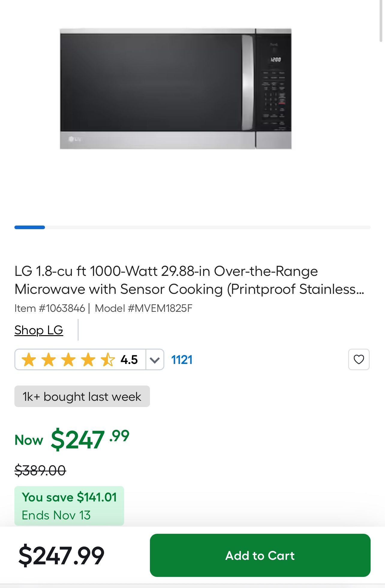Click the 1k+ bought last week badge
385x588 pixels.
[x=81, y=396]
